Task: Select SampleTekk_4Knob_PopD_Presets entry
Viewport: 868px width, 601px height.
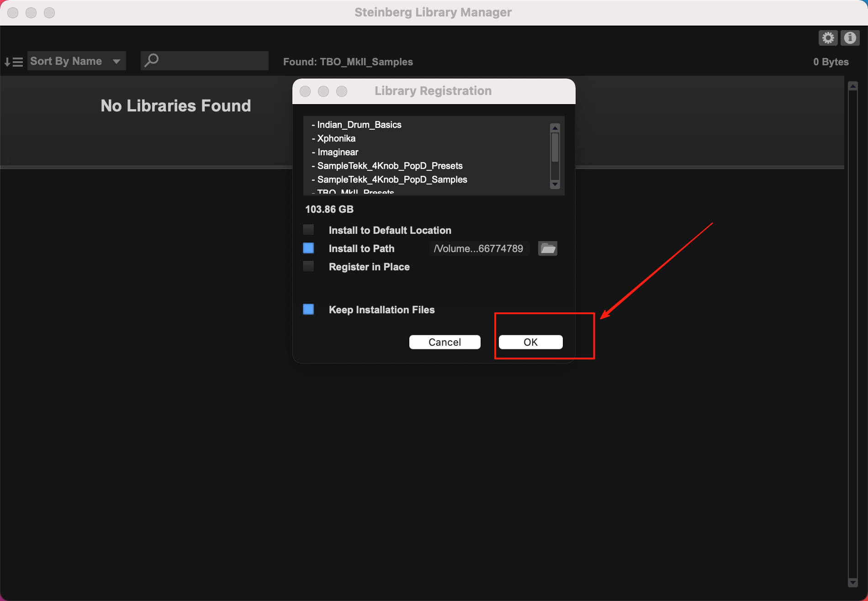Action: coord(387,166)
